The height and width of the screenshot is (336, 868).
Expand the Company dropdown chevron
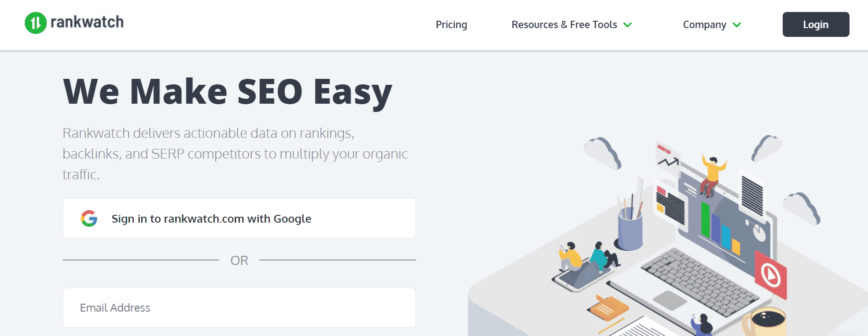737,25
